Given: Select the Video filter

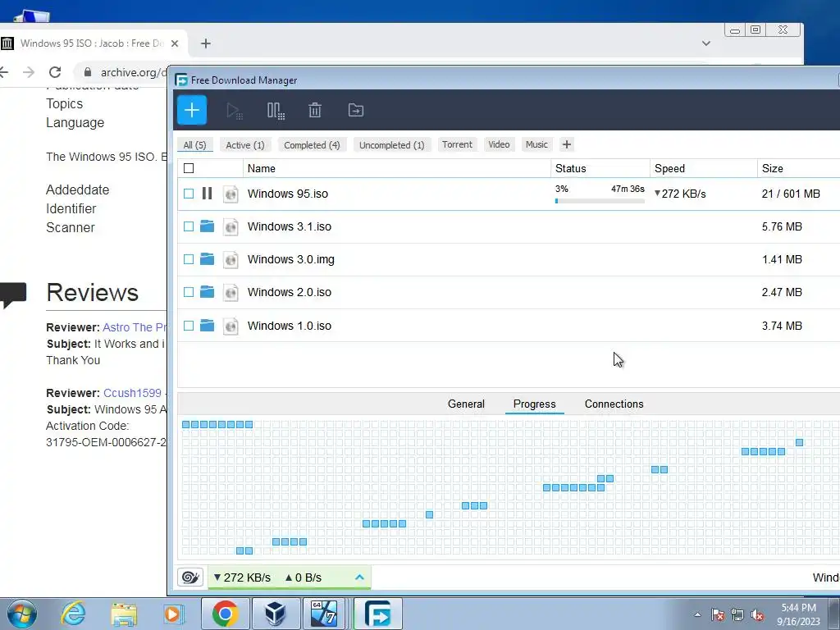Looking at the screenshot, I should 499,144.
